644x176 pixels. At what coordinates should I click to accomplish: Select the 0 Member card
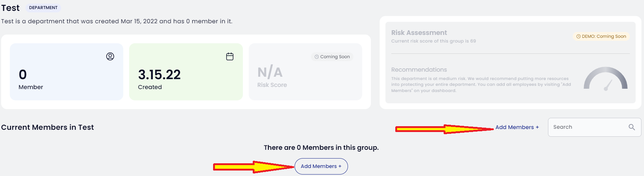click(67, 72)
